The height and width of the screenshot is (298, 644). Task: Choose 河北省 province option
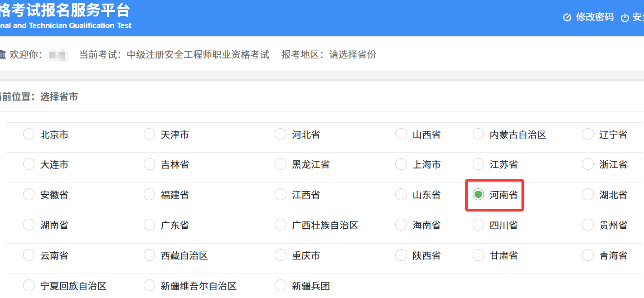pos(280,134)
